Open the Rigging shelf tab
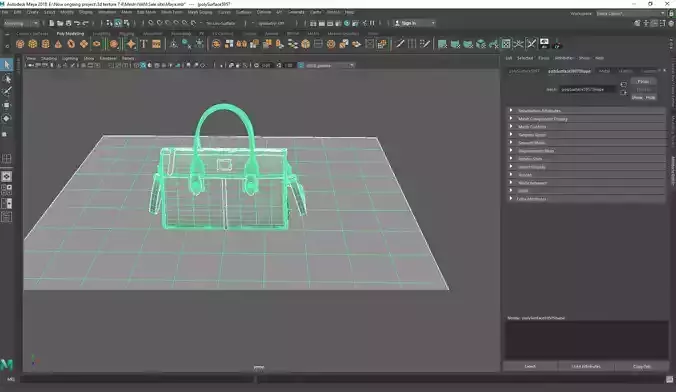The image size is (676, 392). [126, 34]
